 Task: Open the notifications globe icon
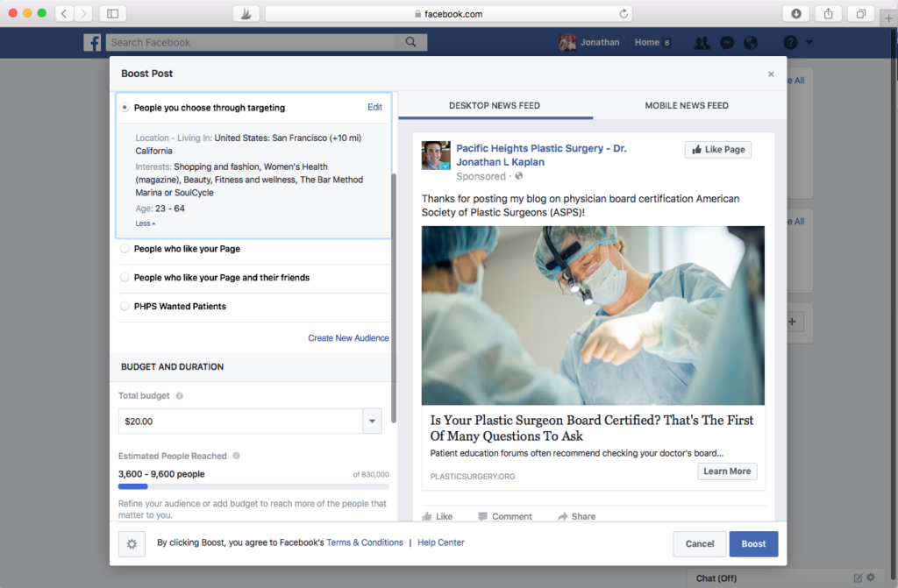pyautogui.click(x=751, y=42)
